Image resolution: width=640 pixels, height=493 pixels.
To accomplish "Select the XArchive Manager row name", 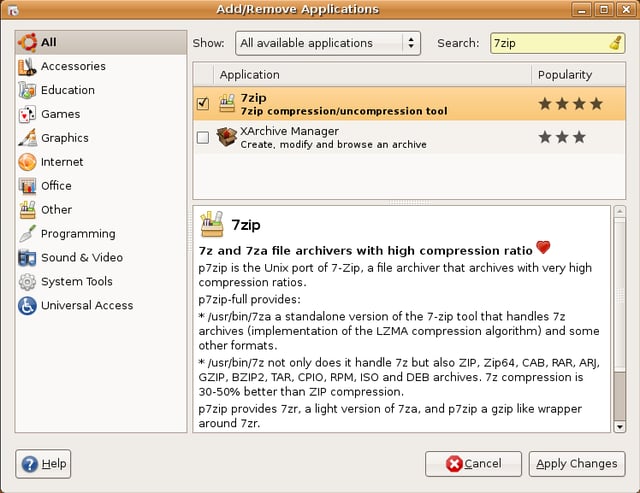I will click(289, 131).
